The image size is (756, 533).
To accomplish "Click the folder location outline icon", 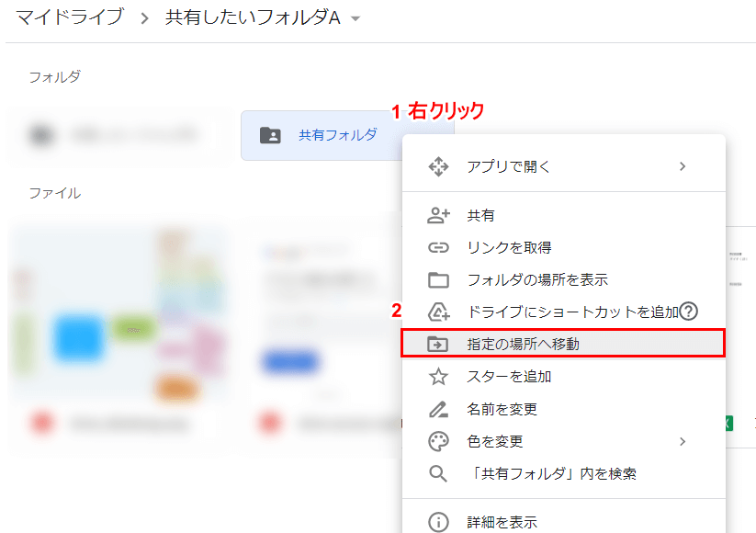I will coord(438,279).
